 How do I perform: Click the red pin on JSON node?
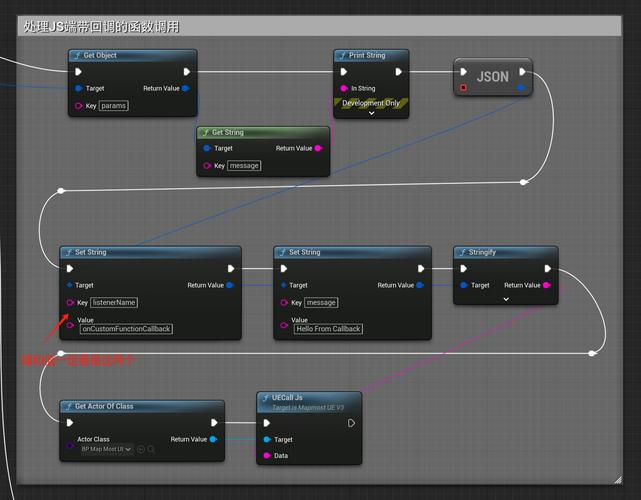click(463, 88)
